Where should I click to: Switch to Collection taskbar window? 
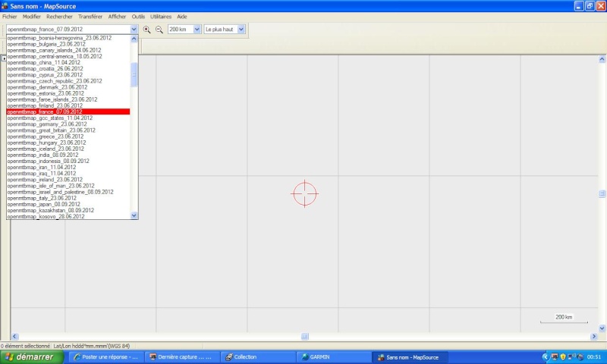[257, 357]
